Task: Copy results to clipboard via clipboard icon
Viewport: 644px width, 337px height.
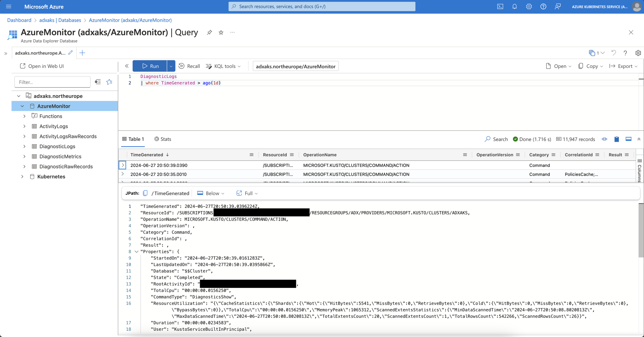Action: 616,139
